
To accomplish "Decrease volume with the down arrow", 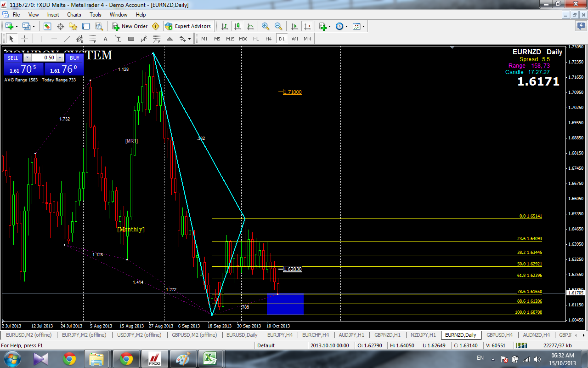I will 27,57.
